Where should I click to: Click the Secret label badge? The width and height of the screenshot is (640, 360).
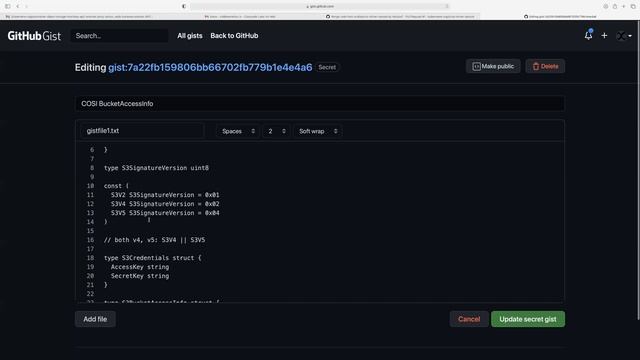[327, 67]
